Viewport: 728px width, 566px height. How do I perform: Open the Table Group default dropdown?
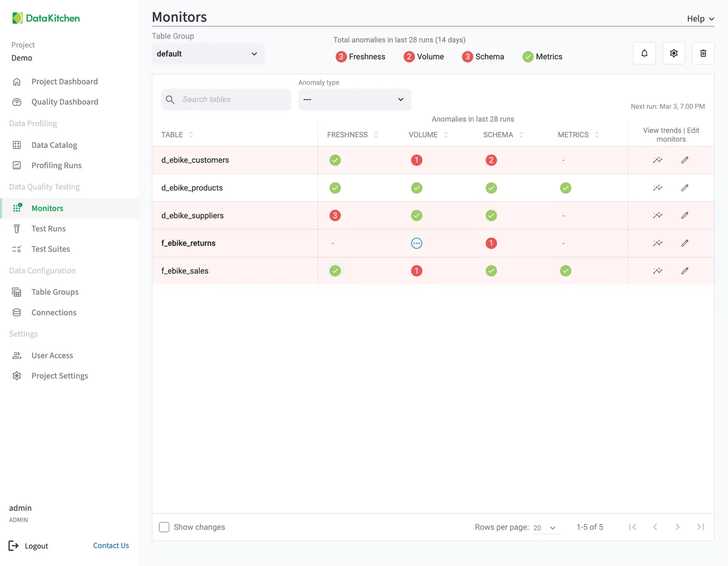click(x=208, y=54)
